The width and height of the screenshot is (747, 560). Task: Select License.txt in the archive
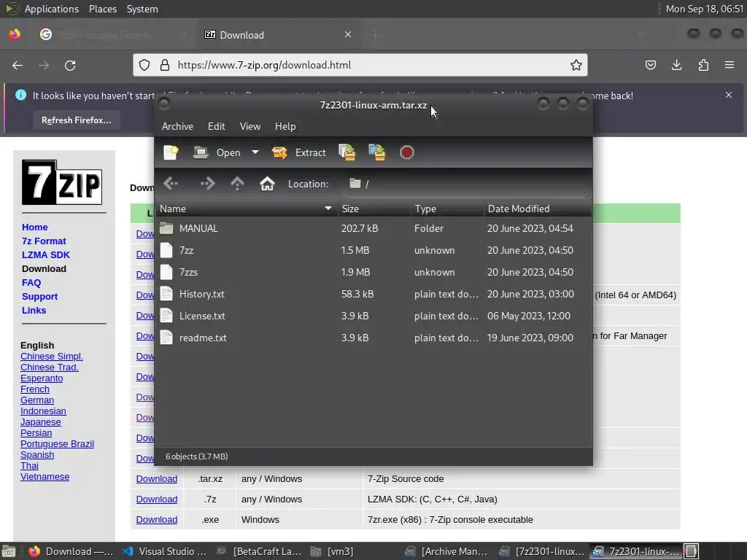point(373,316)
